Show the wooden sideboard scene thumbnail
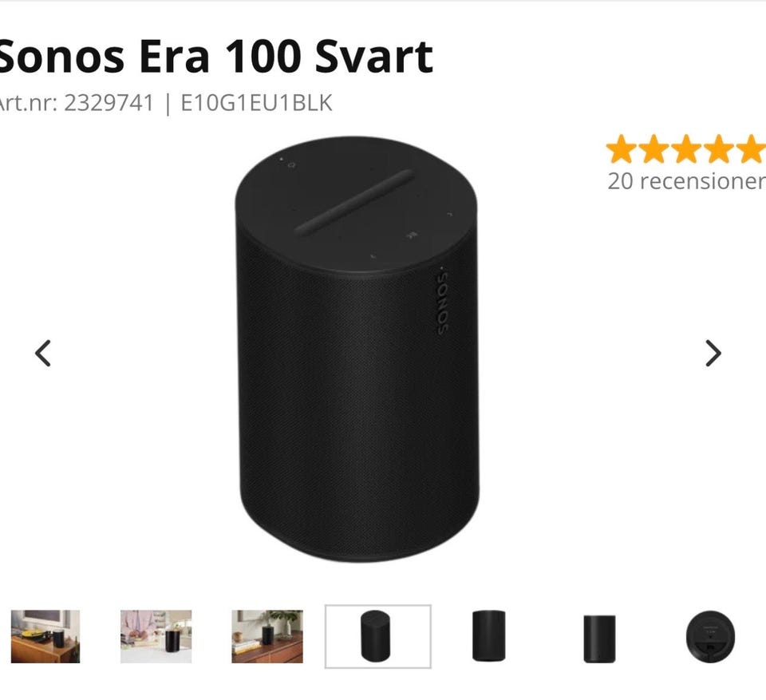 coord(267,636)
